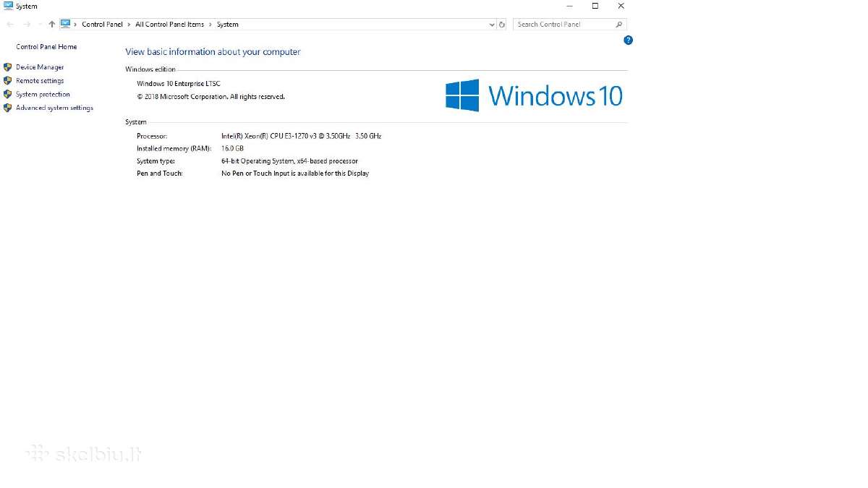Click the forward navigation arrow
Viewport: 868px width, 488px height.
click(x=27, y=24)
